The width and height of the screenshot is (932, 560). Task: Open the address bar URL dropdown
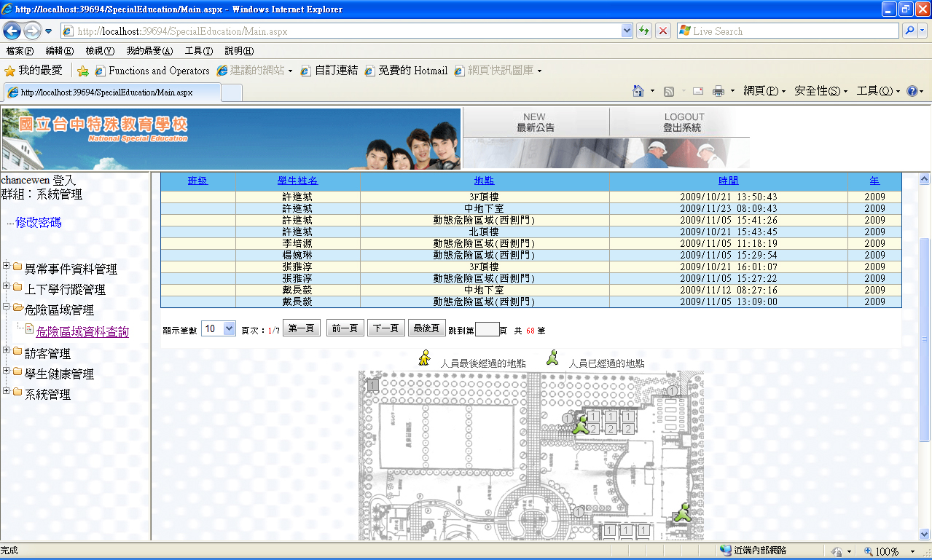tap(627, 31)
